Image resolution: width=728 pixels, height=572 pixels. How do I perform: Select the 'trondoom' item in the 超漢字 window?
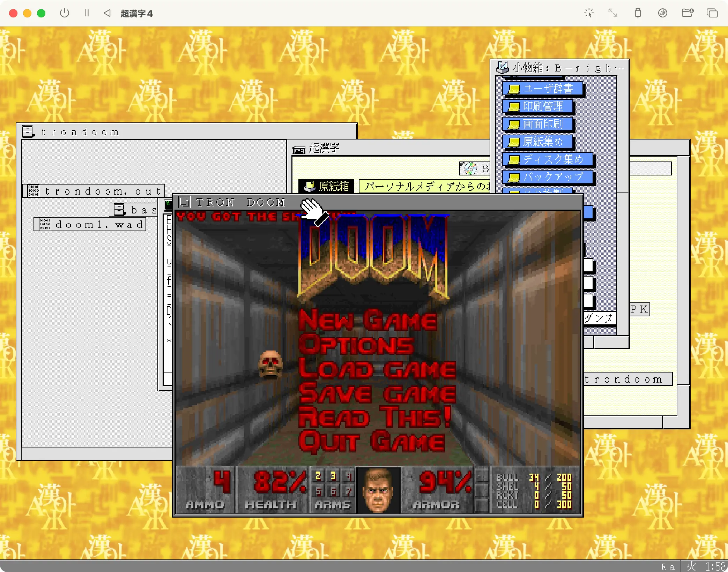coord(627,379)
